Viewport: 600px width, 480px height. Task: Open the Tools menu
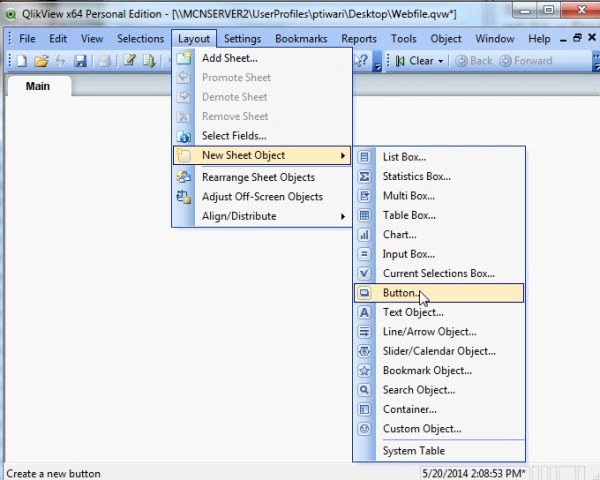pos(403,39)
